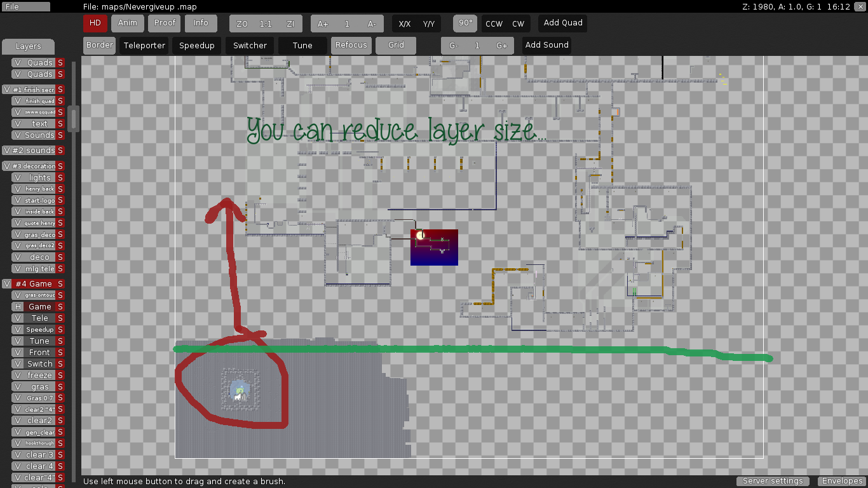Click the Refocus icon
This screenshot has height=488, width=868.
coord(351,45)
